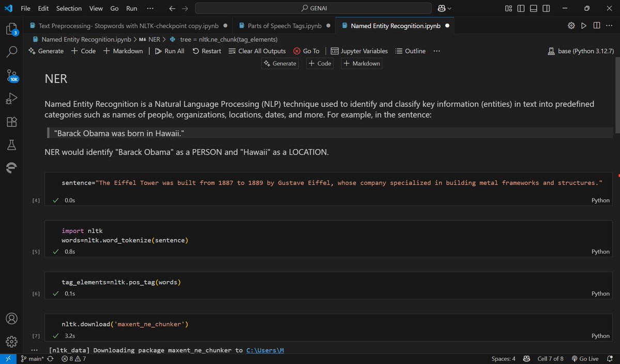Open errors and warnings 8 and 7 indicator
This screenshot has height=364, width=620.
pyautogui.click(x=74, y=358)
